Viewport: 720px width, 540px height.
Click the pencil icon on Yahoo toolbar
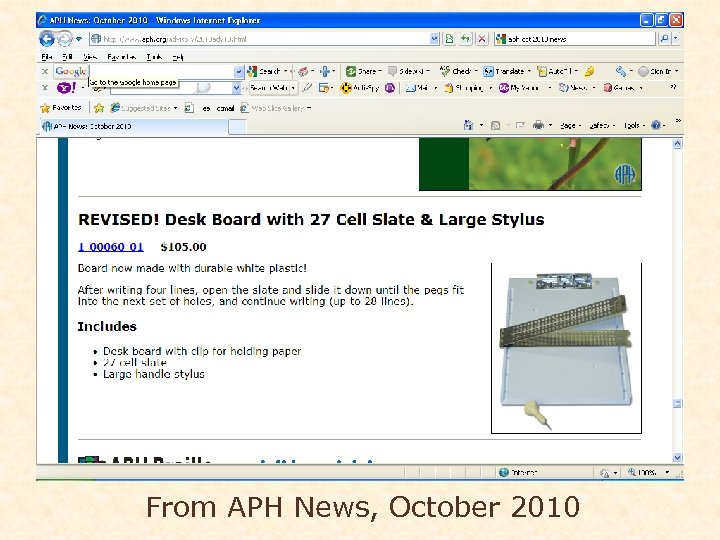[x=307, y=87]
